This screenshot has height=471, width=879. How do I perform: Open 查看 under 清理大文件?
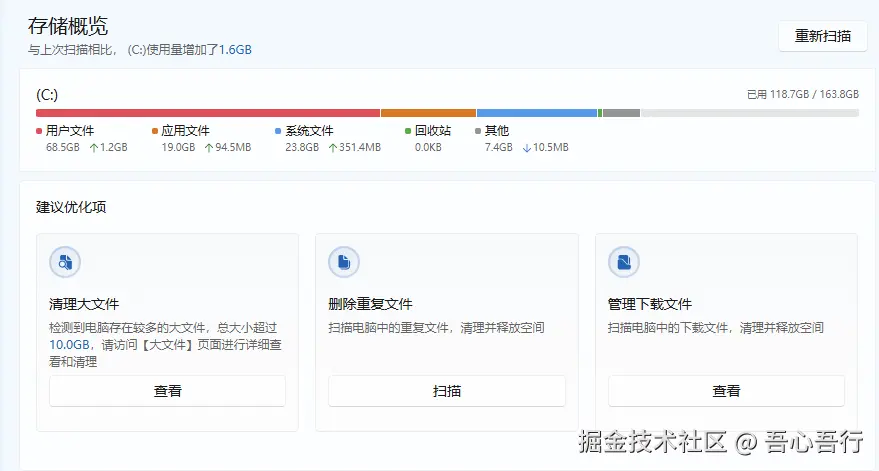(x=167, y=391)
